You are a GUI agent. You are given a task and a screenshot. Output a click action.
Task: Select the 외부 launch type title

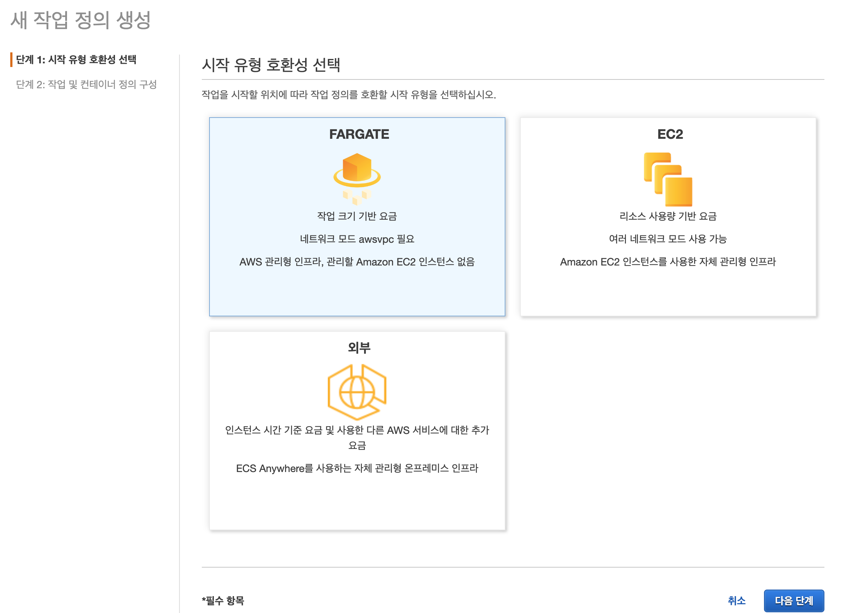click(359, 347)
